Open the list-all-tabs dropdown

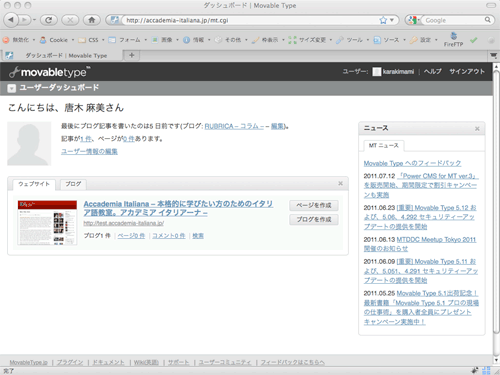pos(493,55)
